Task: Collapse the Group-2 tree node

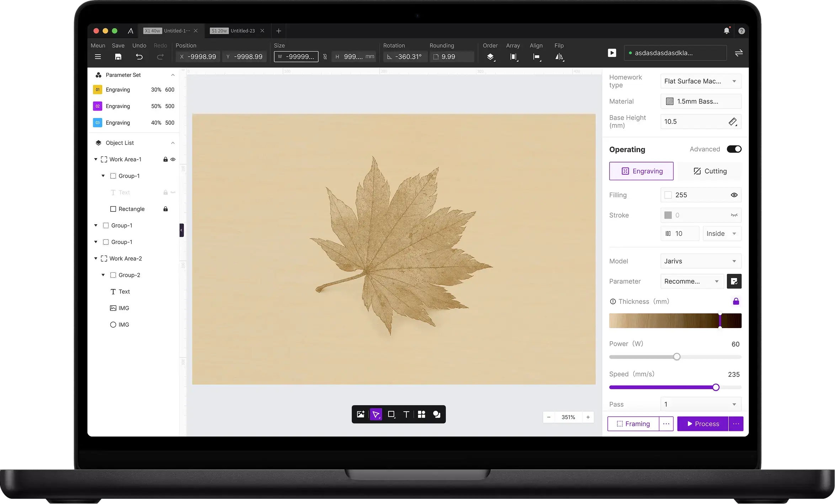Action: [x=103, y=275]
